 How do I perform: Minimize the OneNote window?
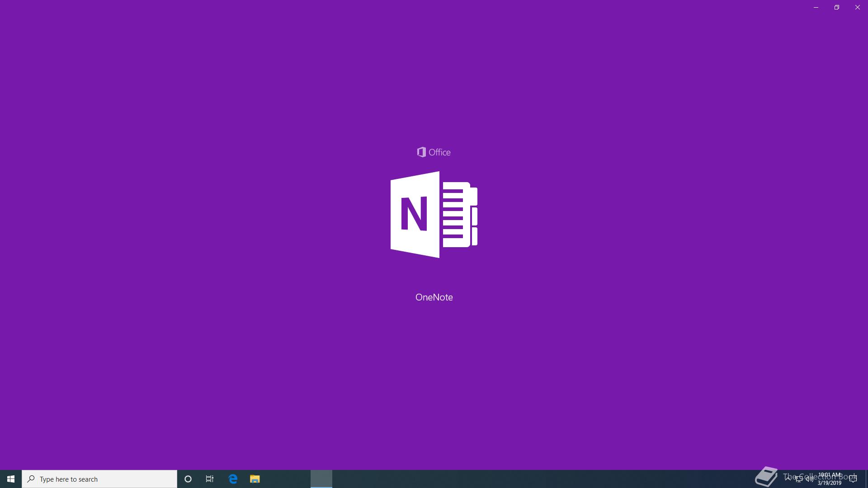pos(816,7)
